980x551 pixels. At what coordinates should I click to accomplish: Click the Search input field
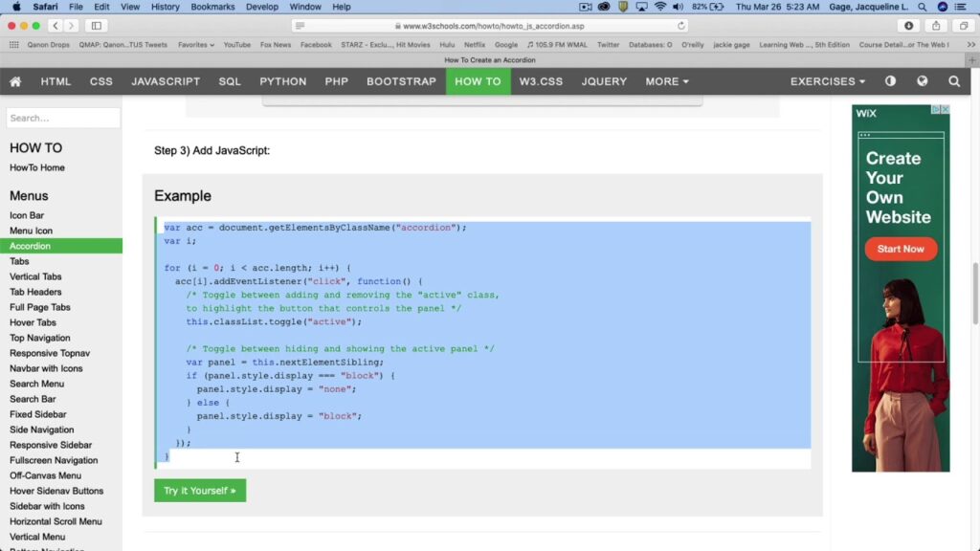[63, 118]
